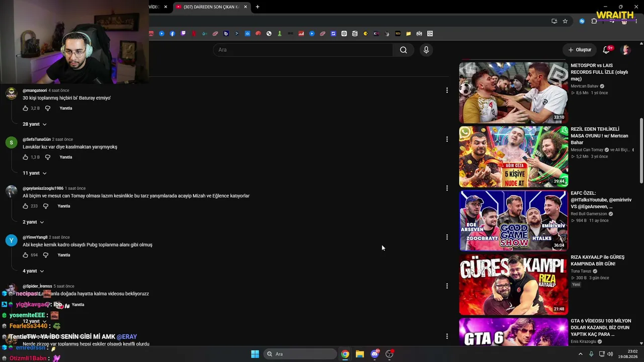
Task: Open YouTube notifications bell
Action: [606, 50]
